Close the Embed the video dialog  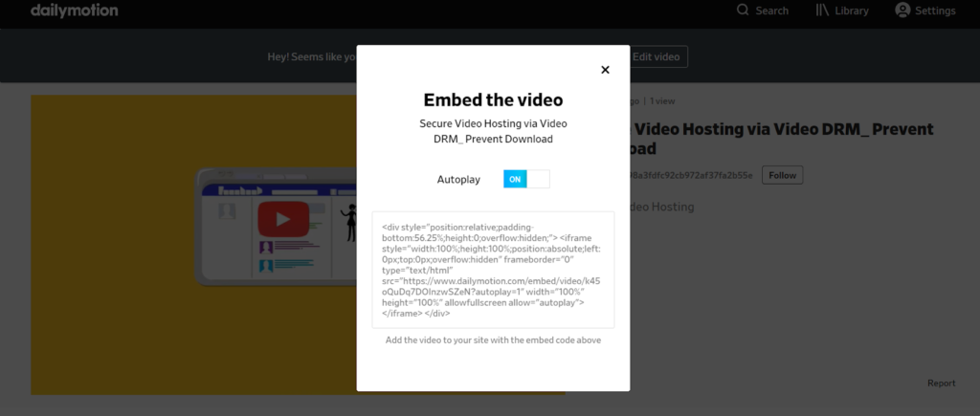pos(605,70)
